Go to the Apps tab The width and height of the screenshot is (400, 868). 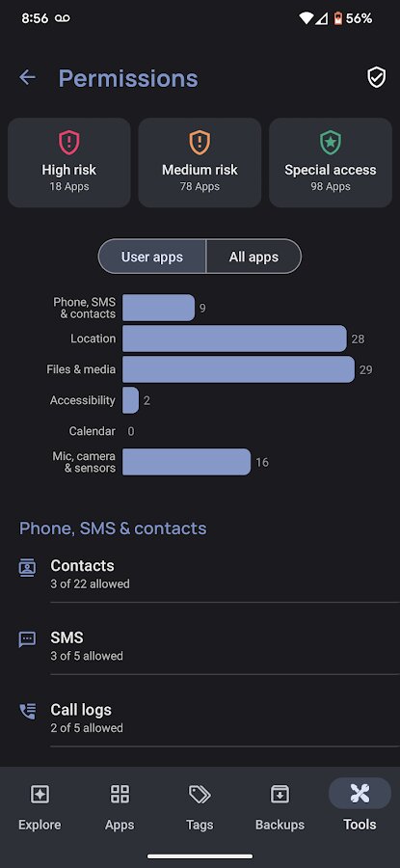(x=120, y=807)
